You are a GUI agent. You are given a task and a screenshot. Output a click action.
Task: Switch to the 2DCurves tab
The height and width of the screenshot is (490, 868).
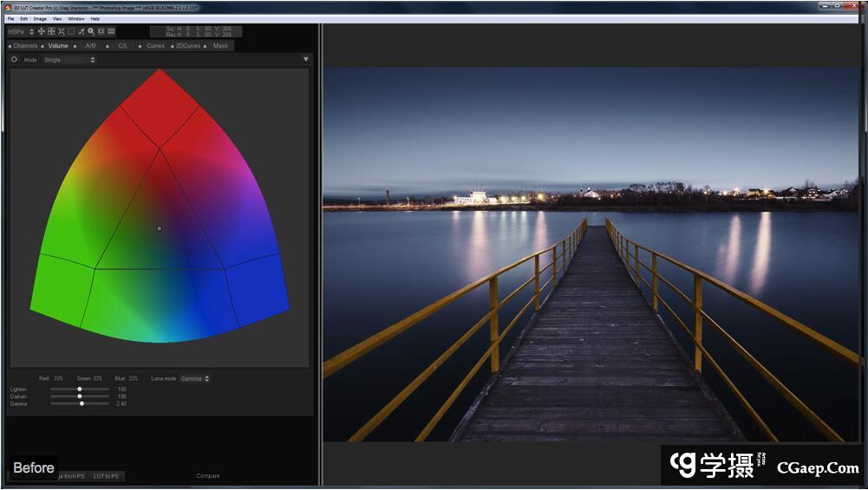pos(187,46)
